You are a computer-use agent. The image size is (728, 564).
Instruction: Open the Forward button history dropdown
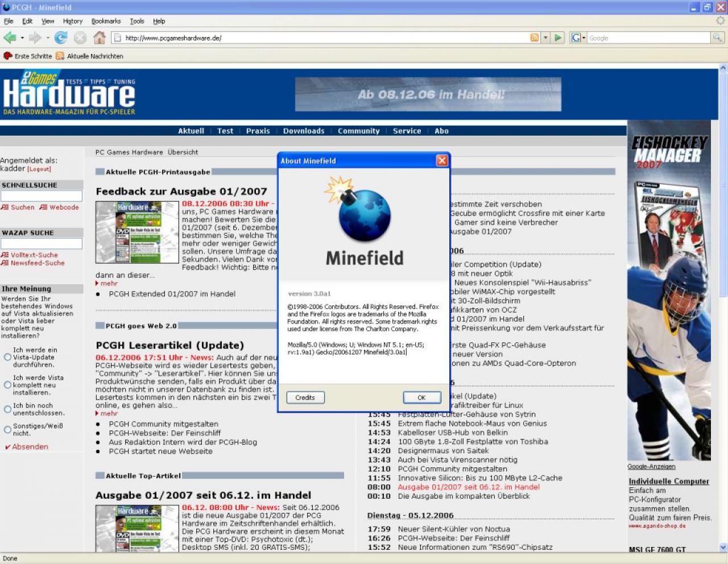(x=48, y=38)
